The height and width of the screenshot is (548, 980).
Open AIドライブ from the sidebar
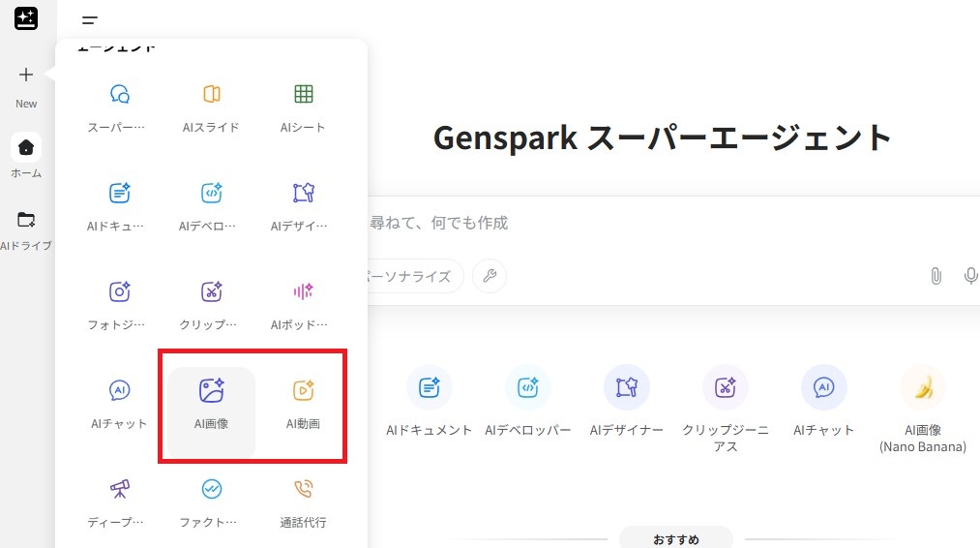pyautogui.click(x=26, y=230)
